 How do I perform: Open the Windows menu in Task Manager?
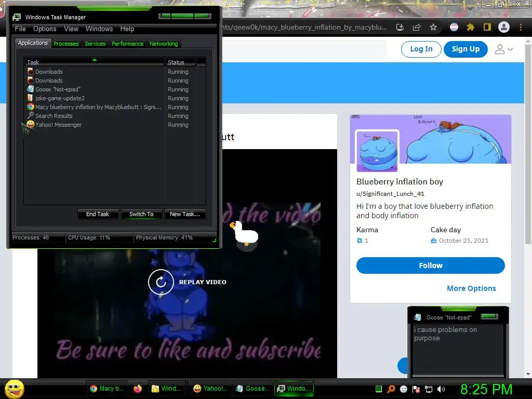(99, 29)
